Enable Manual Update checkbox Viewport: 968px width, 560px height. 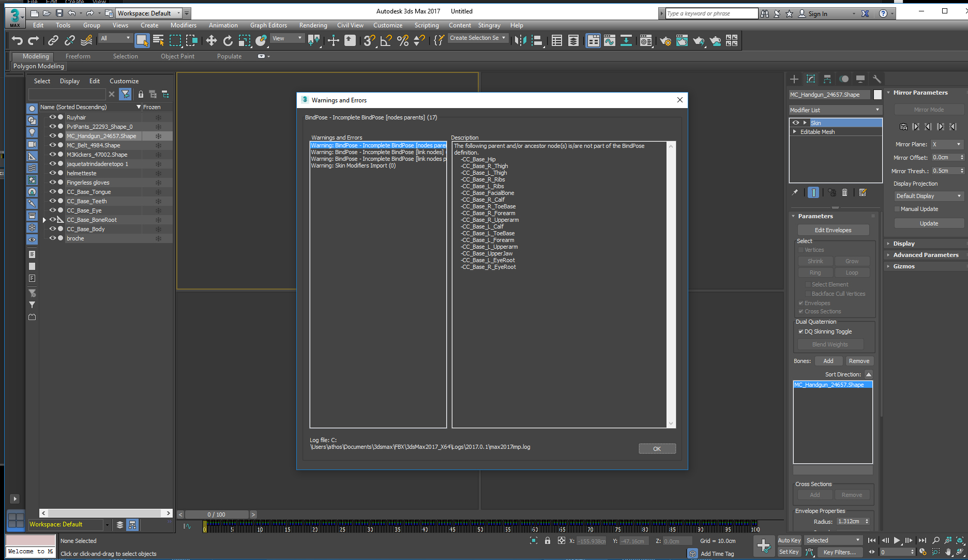point(897,209)
